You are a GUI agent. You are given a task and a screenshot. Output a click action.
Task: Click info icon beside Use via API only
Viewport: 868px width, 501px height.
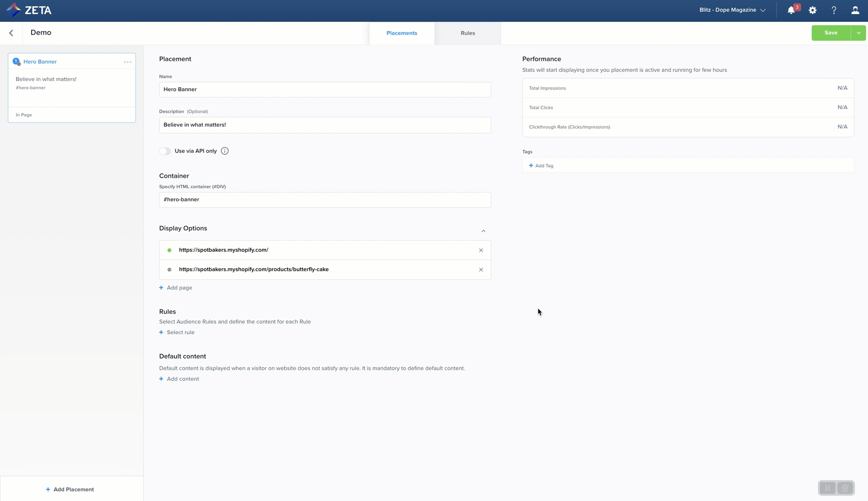(x=225, y=151)
